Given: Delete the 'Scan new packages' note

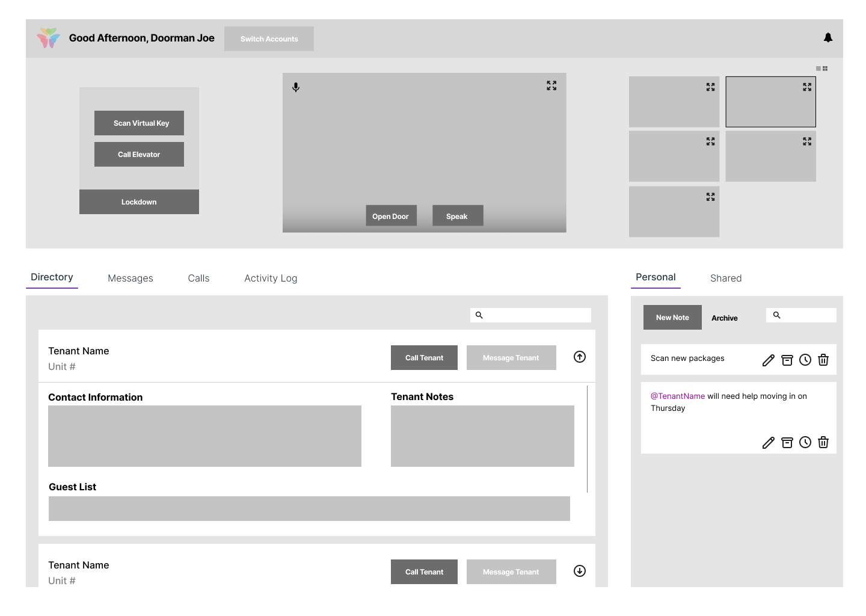Looking at the screenshot, I should pyautogui.click(x=823, y=360).
